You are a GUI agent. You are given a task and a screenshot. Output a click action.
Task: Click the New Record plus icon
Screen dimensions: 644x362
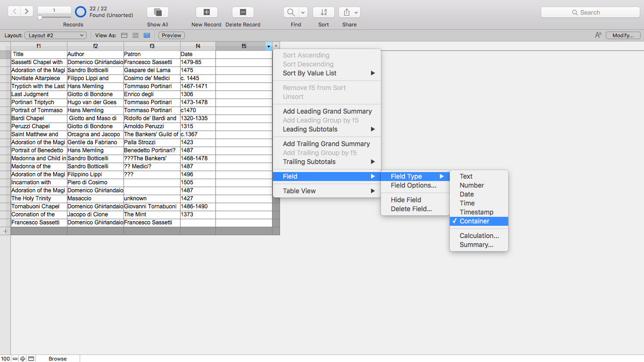(206, 12)
